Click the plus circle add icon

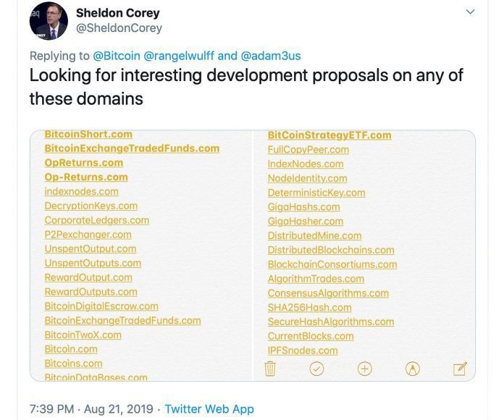(x=365, y=369)
